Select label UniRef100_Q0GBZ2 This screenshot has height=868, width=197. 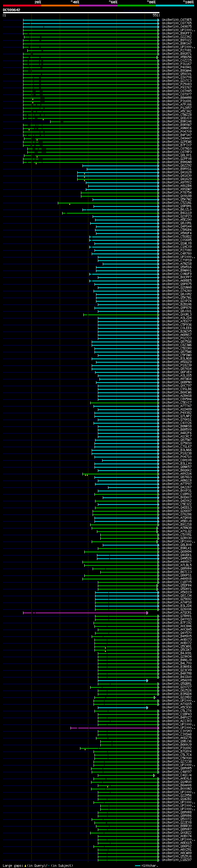tap(176, 833)
